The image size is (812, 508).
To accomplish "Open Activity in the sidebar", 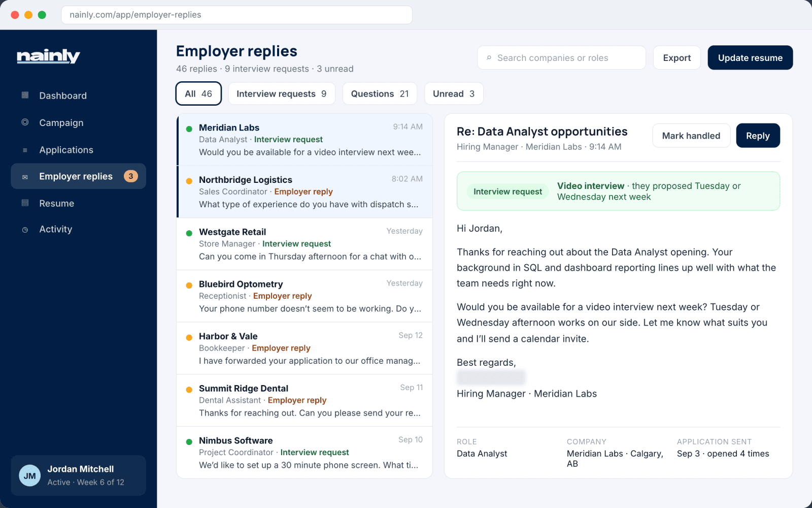I will (x=78, y=229).
